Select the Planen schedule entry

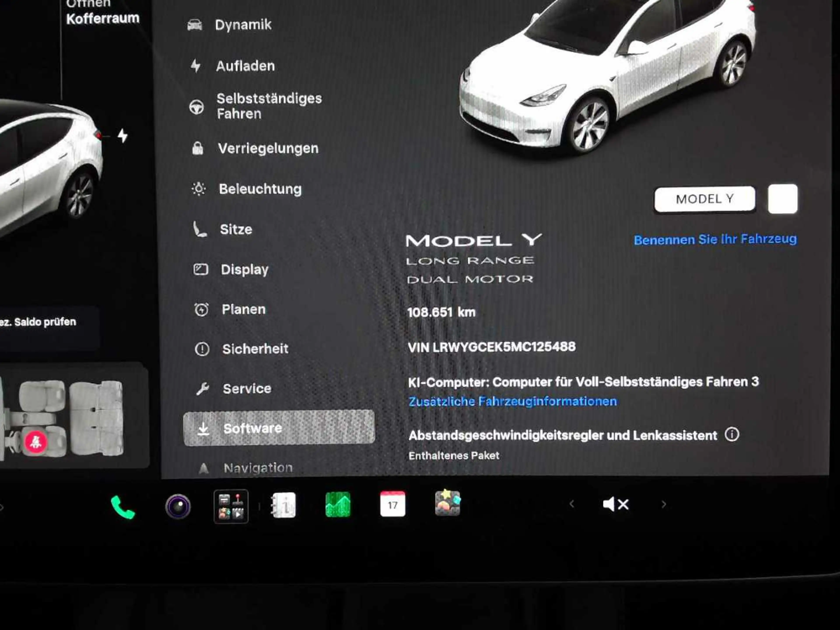[x=243, y=310]
